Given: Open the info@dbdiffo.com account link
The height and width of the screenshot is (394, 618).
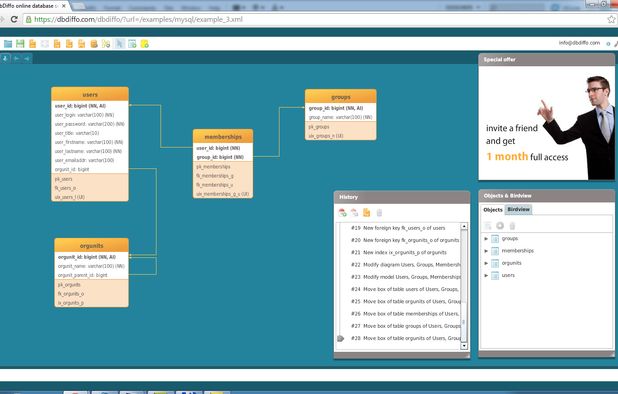Looking at the screenshot, I should (x=579, y=43).
